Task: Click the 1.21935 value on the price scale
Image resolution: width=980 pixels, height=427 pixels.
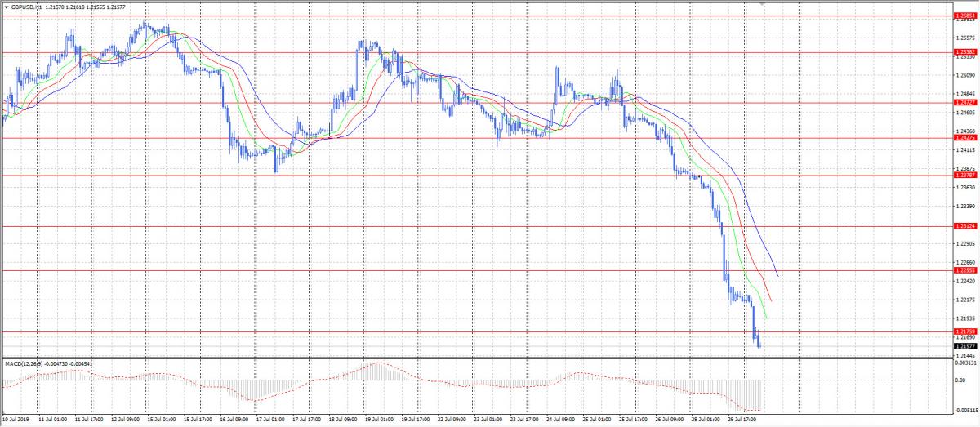Action: point(965,319)
